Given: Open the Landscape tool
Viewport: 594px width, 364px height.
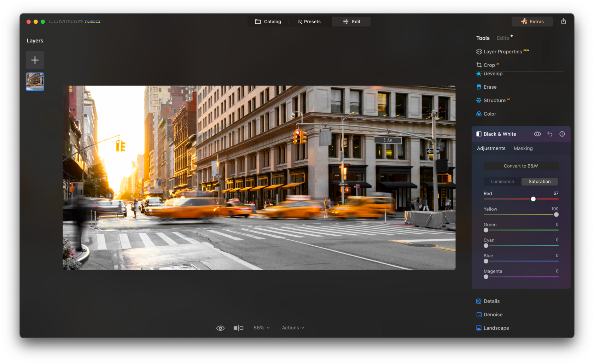Looking at the screenshot, I should click(495, 328).
